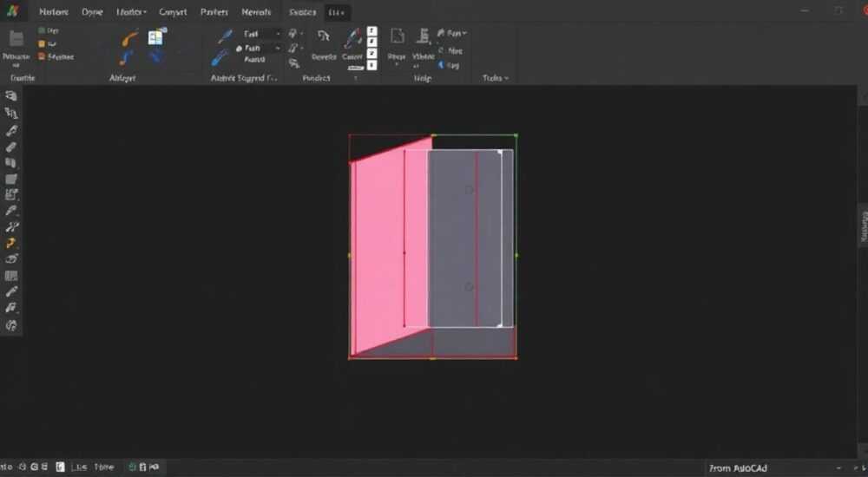The height and width of the screenshot is (477, 868).
Task: Toggle the bottom white square box beside Canert
Action: tap(372, 65)
